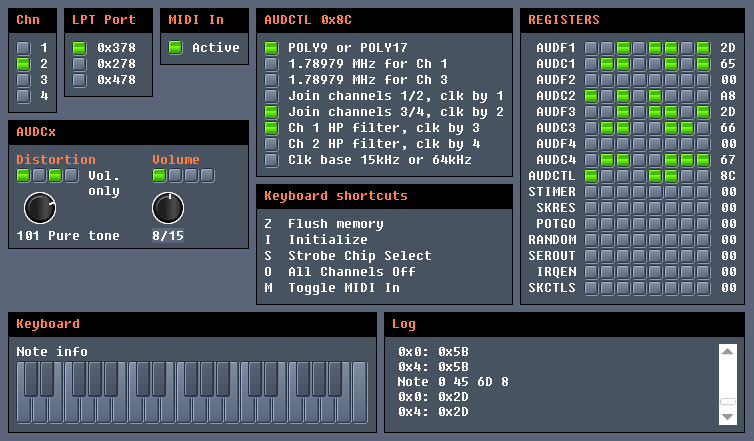Click the Volume knob
754x441 pixels.
(167, 208)
